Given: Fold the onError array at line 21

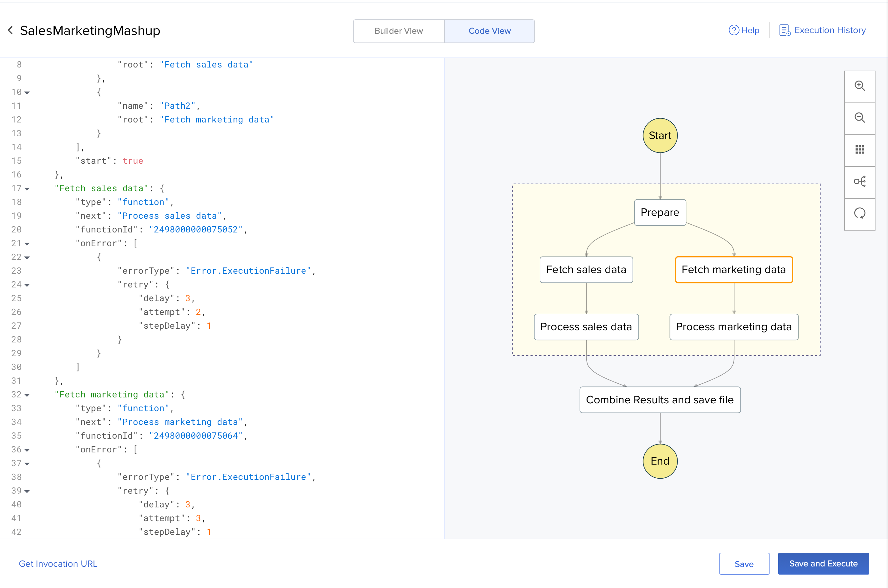Looking at the screenshot, I should [x=27, y=244].
